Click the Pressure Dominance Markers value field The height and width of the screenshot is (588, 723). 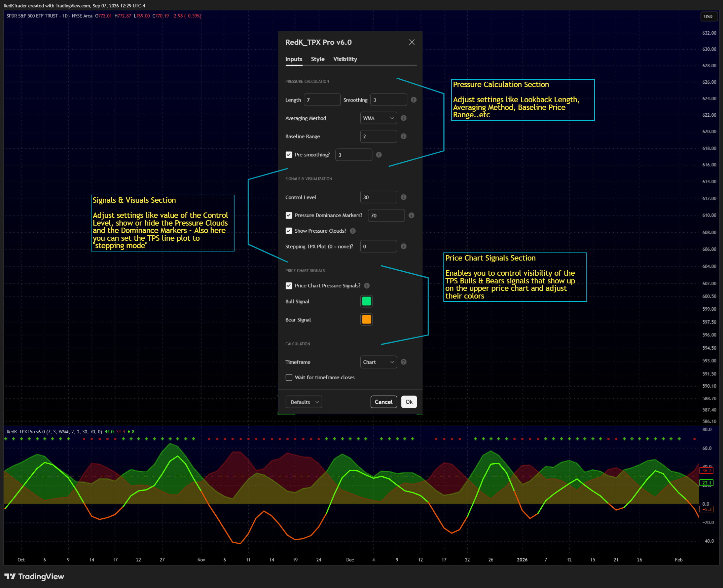click(x=386, y=215)
